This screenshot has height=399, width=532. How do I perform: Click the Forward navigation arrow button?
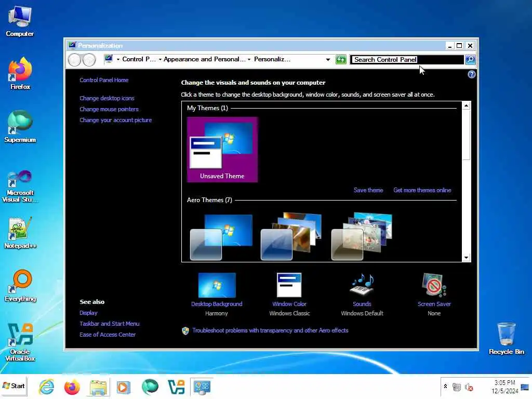click(89, 60)
